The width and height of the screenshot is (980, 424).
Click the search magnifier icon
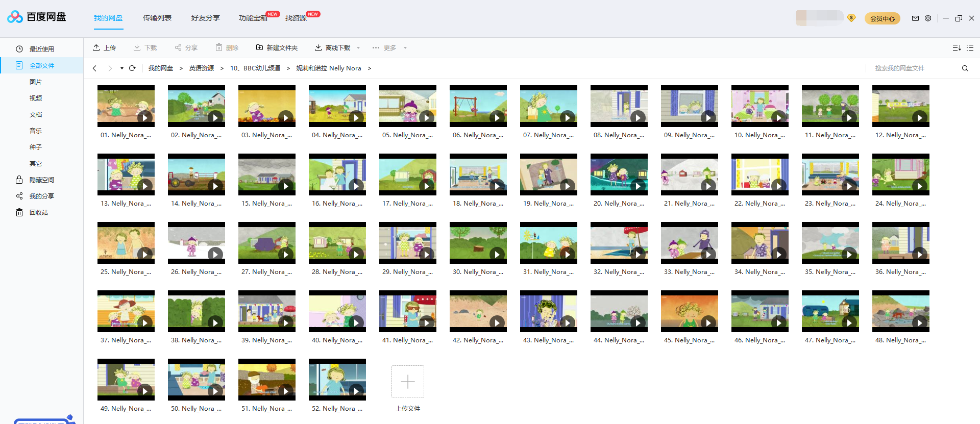965,68
